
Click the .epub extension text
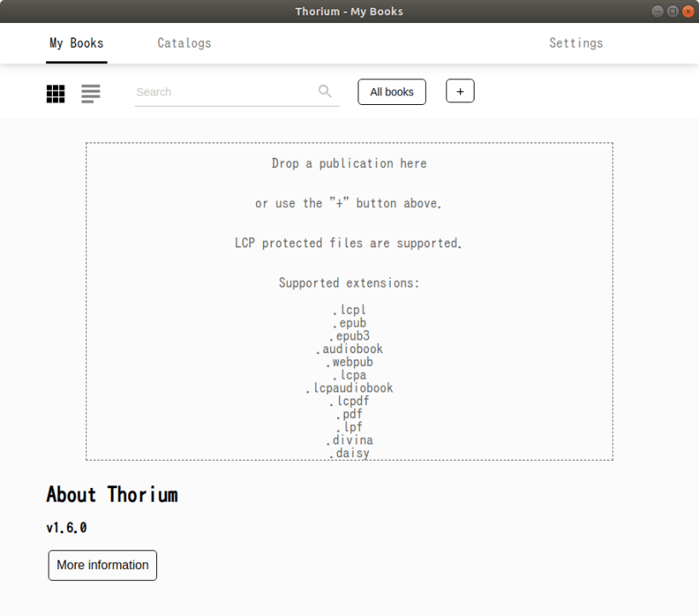tap(350, 323)
